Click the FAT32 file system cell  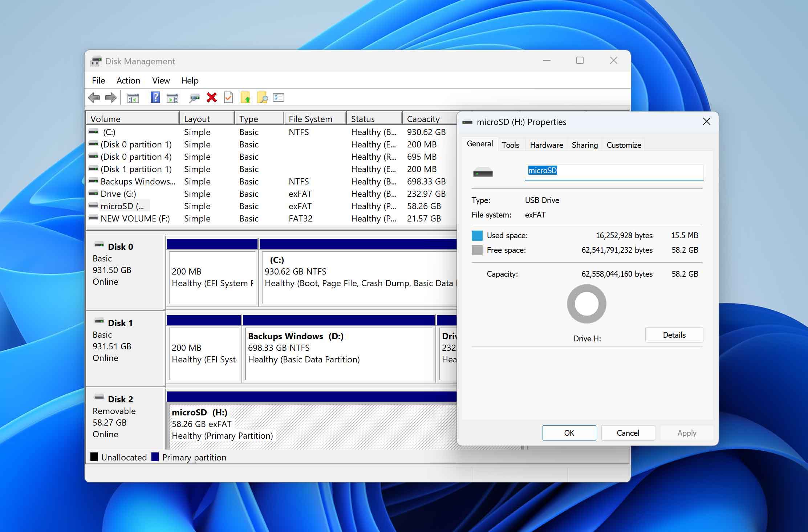(301, 219)
